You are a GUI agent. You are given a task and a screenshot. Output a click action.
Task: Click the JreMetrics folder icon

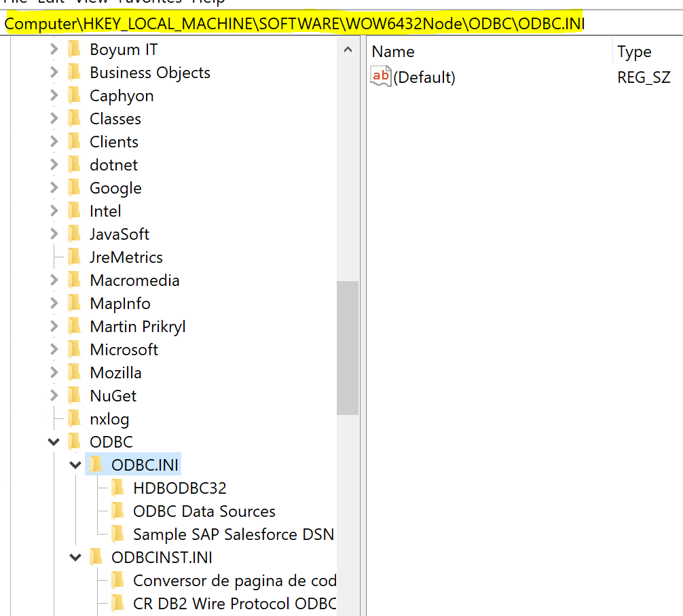[x=75, y=257]
